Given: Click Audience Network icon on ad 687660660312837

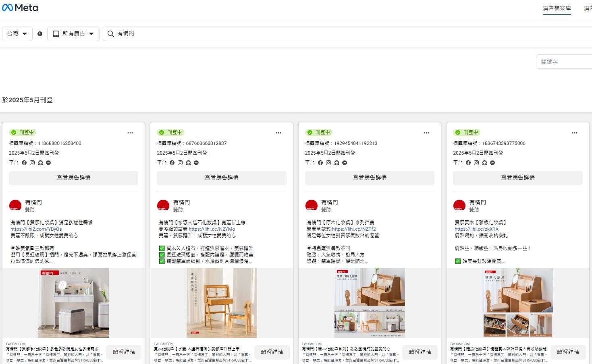Looking at the screenshot, I should (188, 163).
